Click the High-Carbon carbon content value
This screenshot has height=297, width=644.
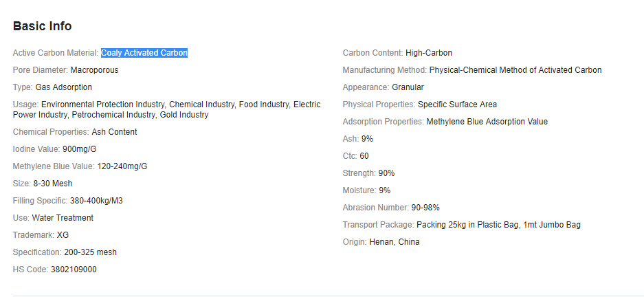pyautogui.click(x=429, y=53)
